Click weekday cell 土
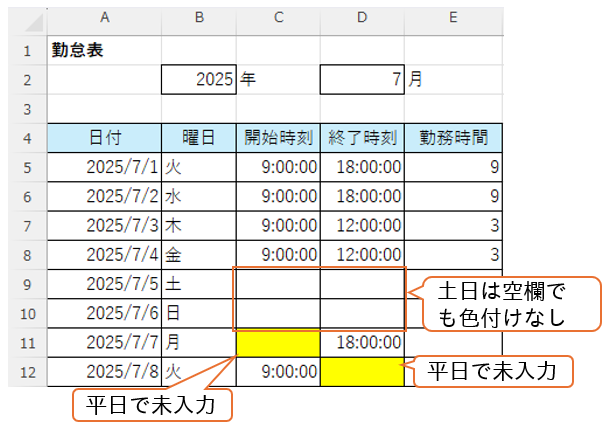Viewport: 606px width, 423px height. [199, 284]
